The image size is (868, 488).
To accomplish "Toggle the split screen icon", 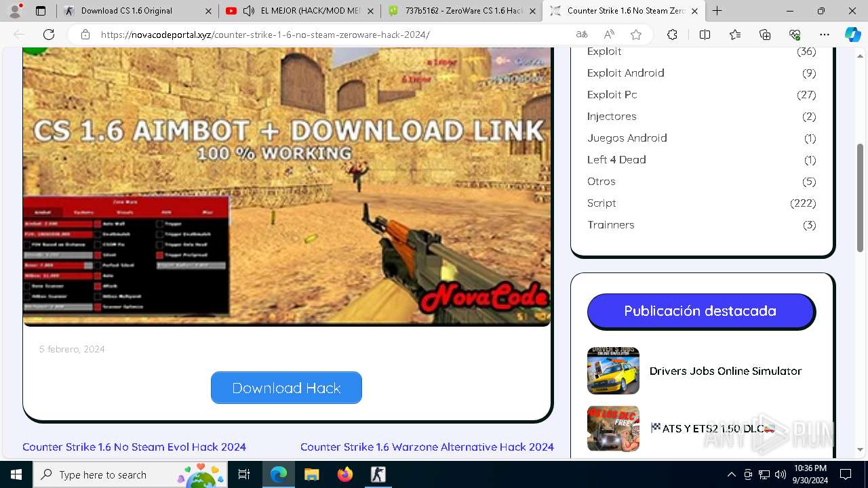I will click(705, 35).
